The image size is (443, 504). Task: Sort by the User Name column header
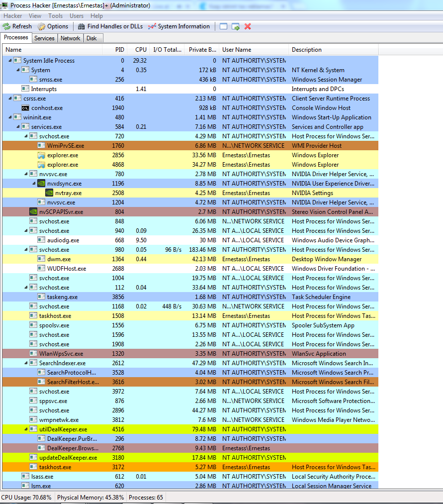coord(254,50)
